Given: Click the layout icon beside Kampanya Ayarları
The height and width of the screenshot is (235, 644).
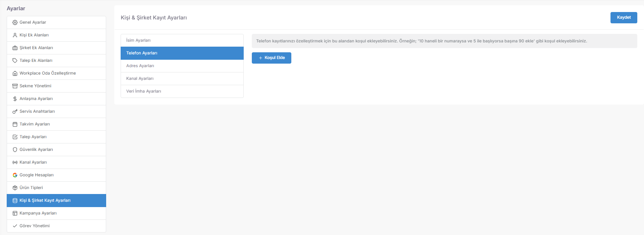Looking at the screenshot, I should 15,213.
